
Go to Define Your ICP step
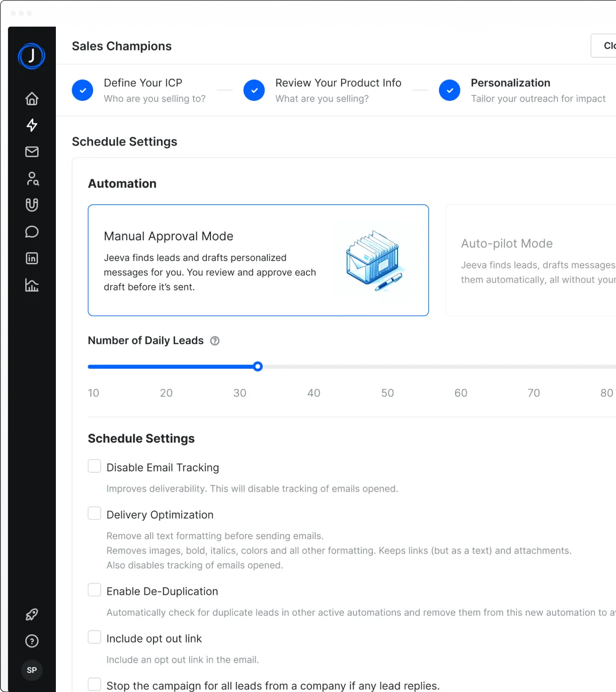[143, 90]
